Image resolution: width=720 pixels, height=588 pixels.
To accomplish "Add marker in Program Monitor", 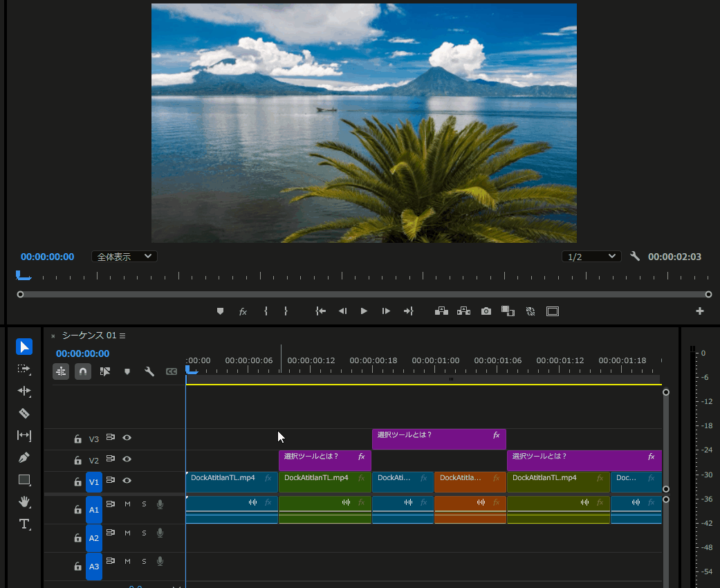I will click(220, 311).
